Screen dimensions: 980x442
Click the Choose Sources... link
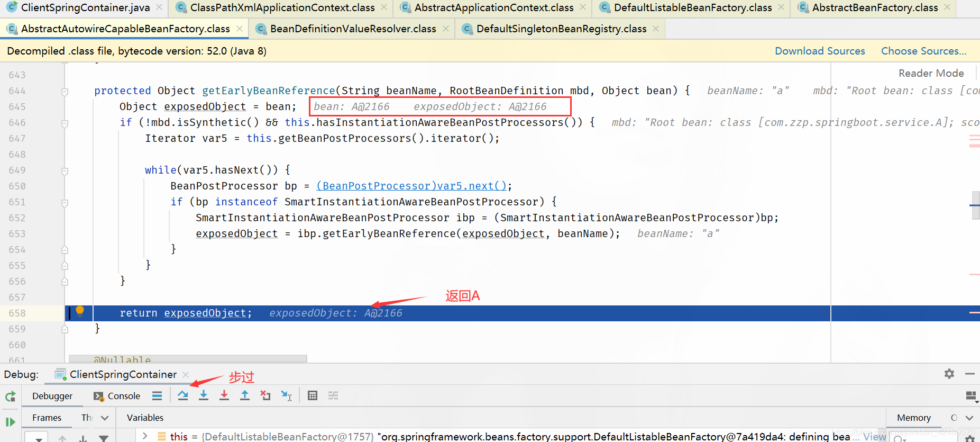923,51
